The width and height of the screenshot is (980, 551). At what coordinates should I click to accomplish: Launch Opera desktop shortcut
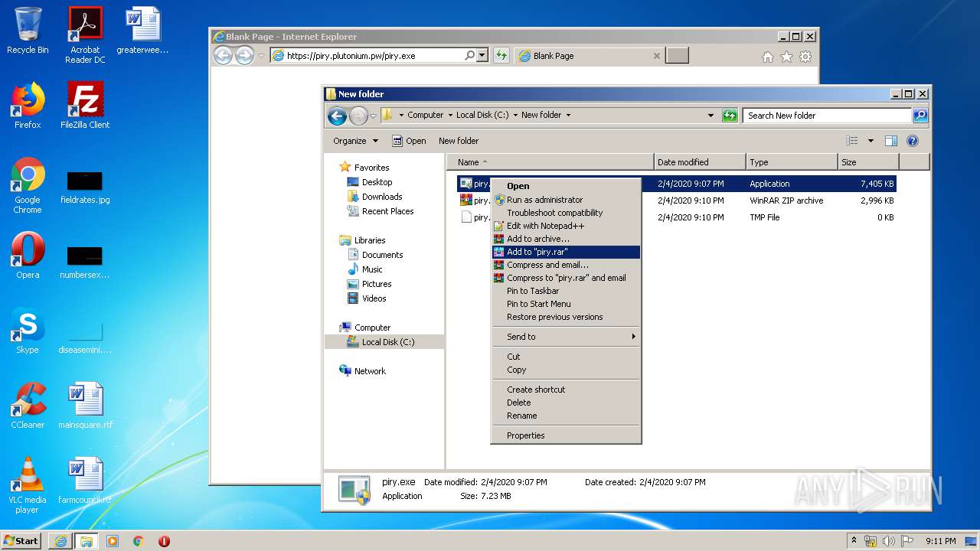click(x=28, y=256)
